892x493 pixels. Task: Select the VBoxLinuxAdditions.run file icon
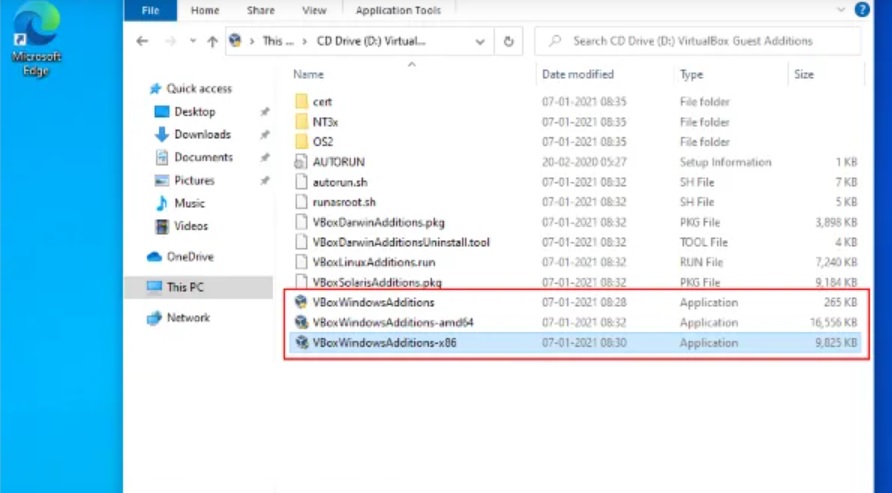[301, 262]
